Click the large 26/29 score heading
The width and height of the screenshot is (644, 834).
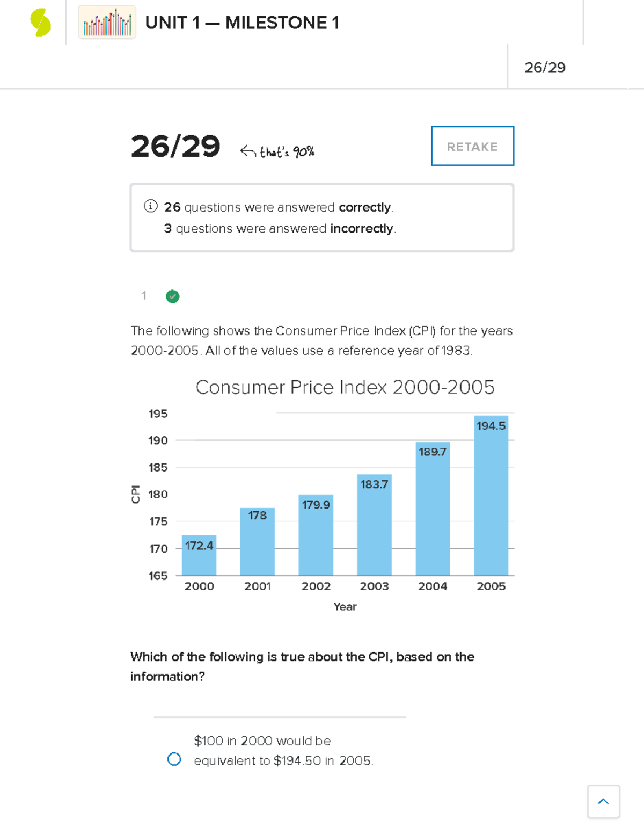click(x=175, y=147)
